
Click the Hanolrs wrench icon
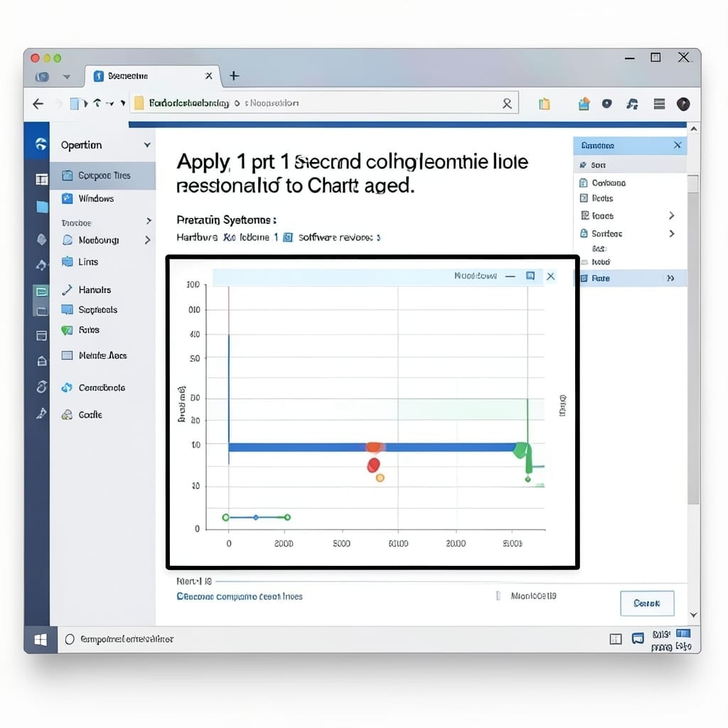click(68, 290)
